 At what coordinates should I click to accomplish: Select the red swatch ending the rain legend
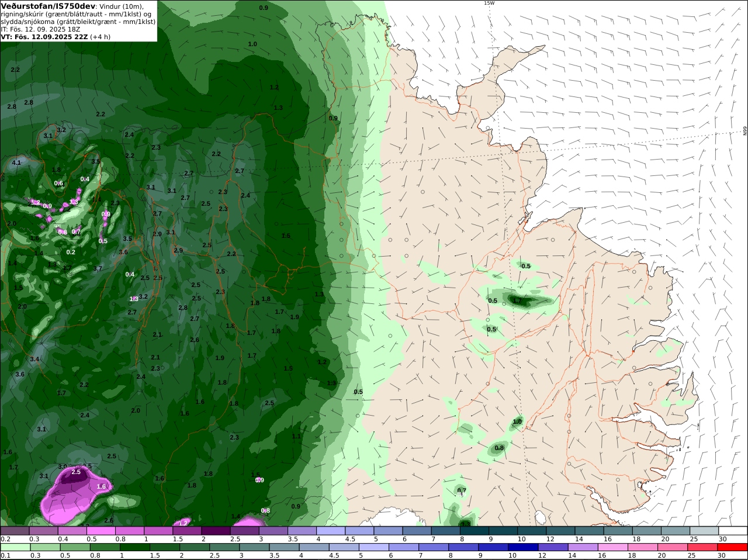coord(733,547)
